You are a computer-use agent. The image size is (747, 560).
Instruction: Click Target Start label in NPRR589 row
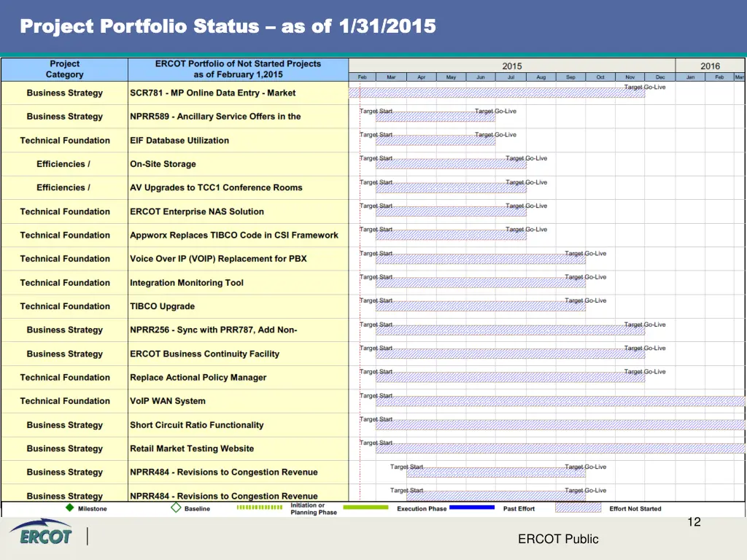(x=376, y=111)
